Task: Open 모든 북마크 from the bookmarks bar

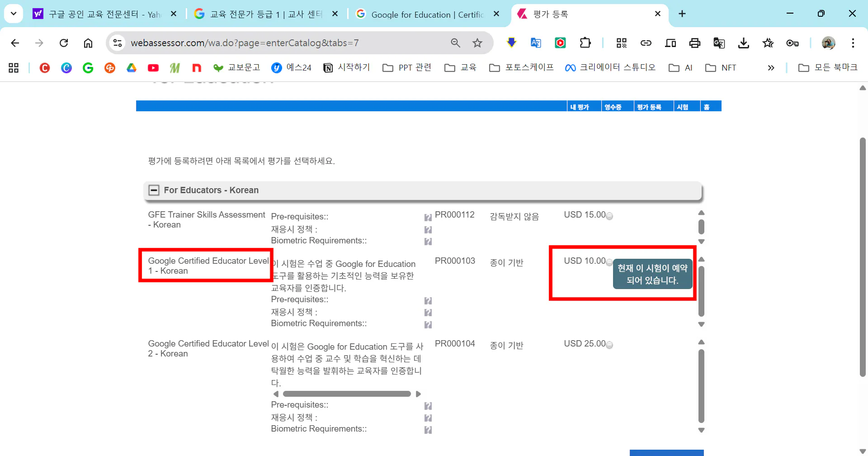Action: pos(829,67)
